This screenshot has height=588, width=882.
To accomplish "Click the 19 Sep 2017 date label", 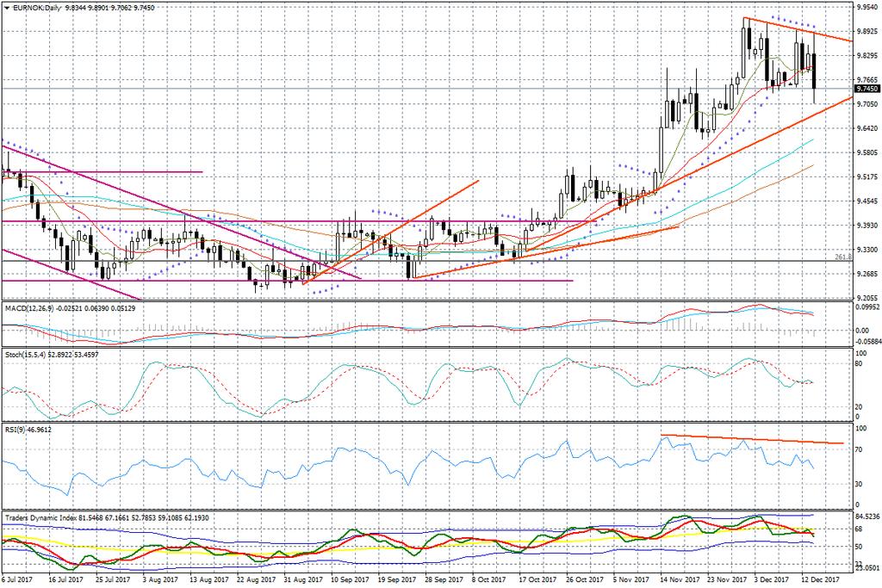I will [396, 579].
